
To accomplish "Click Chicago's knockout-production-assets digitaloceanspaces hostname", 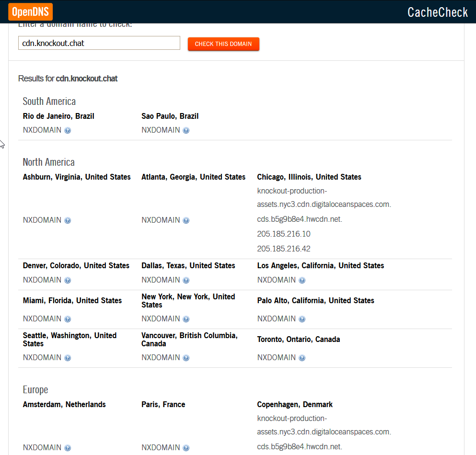I will [324, 198].
